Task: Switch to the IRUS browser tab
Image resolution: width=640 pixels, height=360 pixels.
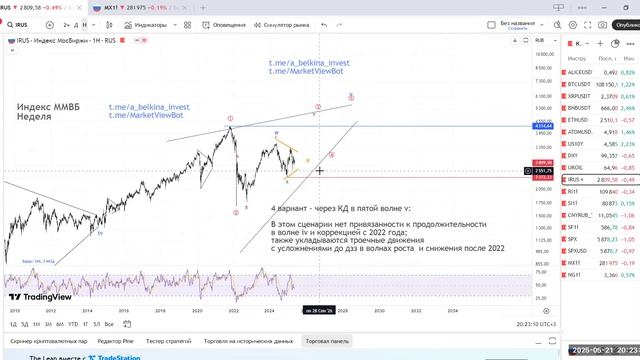Action: pyautogui.click(x=41, y=8)
